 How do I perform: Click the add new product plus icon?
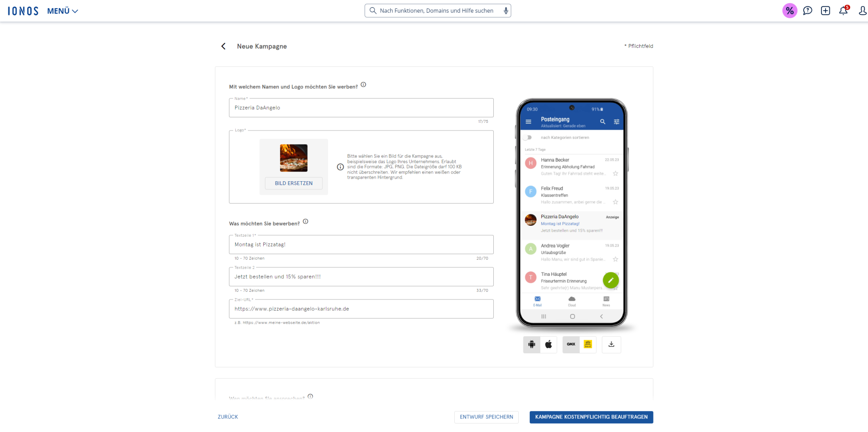click(x=825, y=10)
